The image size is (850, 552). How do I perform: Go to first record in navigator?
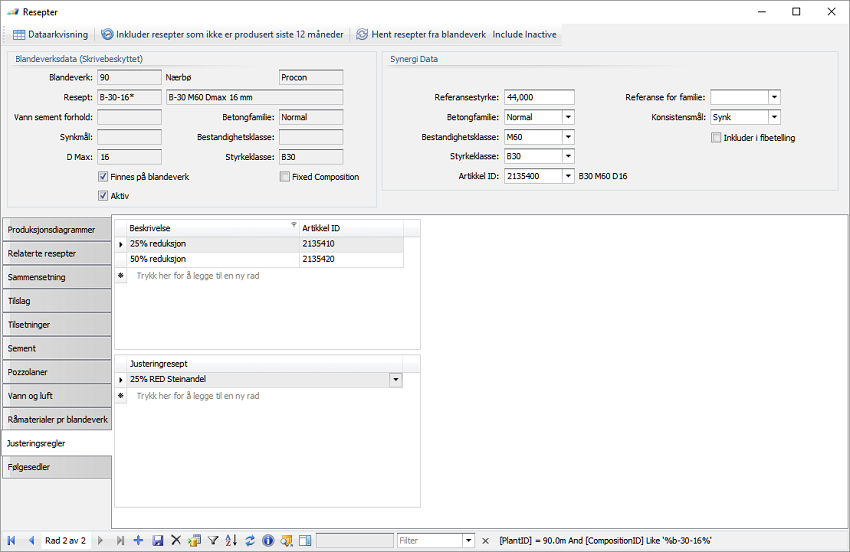click(x=13, y=541)
